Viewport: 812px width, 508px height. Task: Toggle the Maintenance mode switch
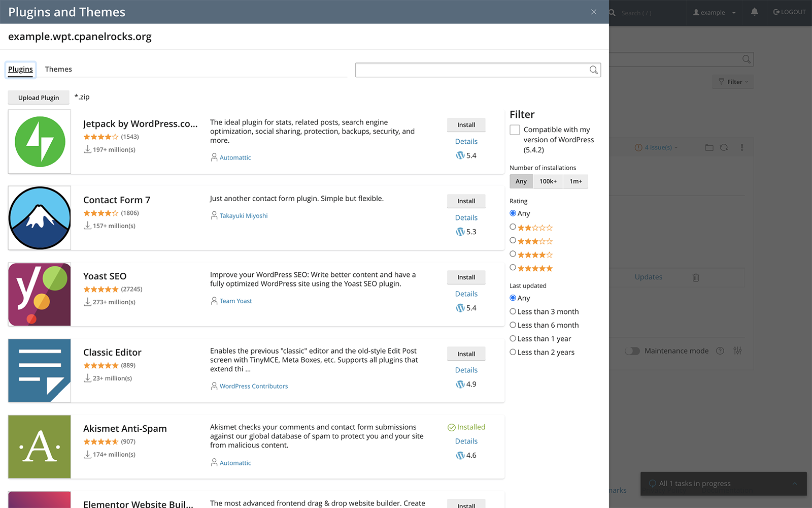tap(632, 351)
